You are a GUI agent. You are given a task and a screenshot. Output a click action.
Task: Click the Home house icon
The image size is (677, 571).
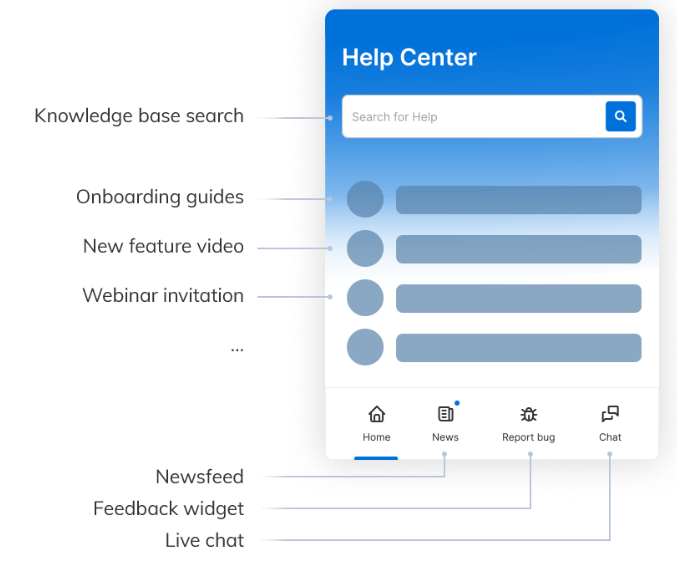(377, 414)
